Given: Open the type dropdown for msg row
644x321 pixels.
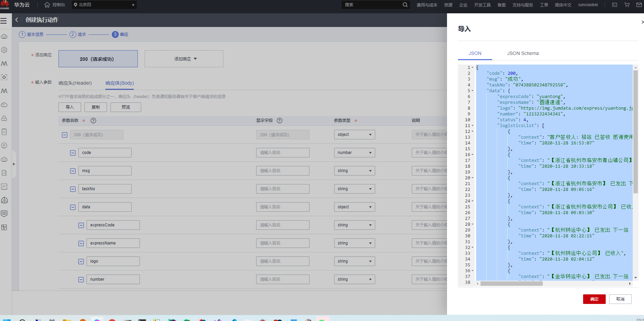Looking at the screenshot, I should [354, 171].
